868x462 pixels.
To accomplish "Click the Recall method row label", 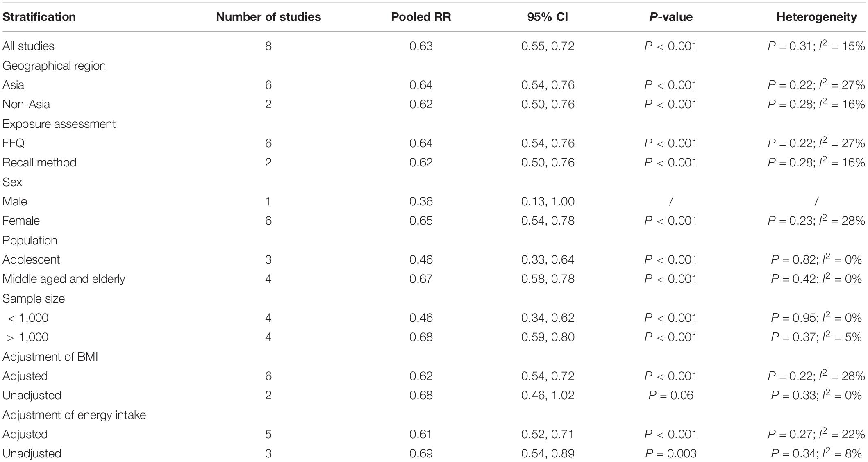I will (39, 162).
